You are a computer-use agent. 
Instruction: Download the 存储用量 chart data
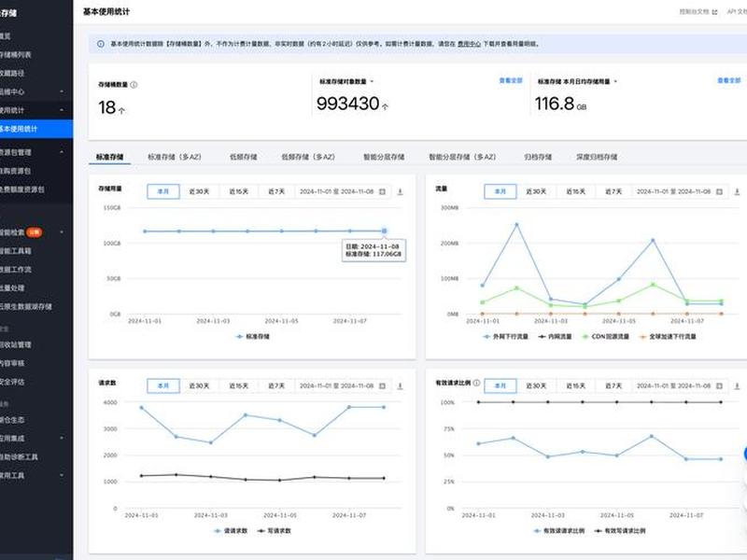(400, 191)
